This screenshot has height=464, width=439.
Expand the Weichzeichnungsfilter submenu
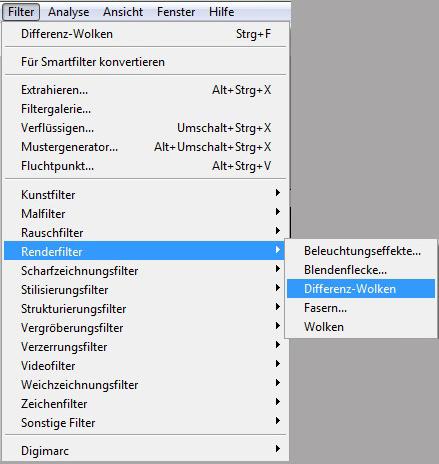pos(145,385)
